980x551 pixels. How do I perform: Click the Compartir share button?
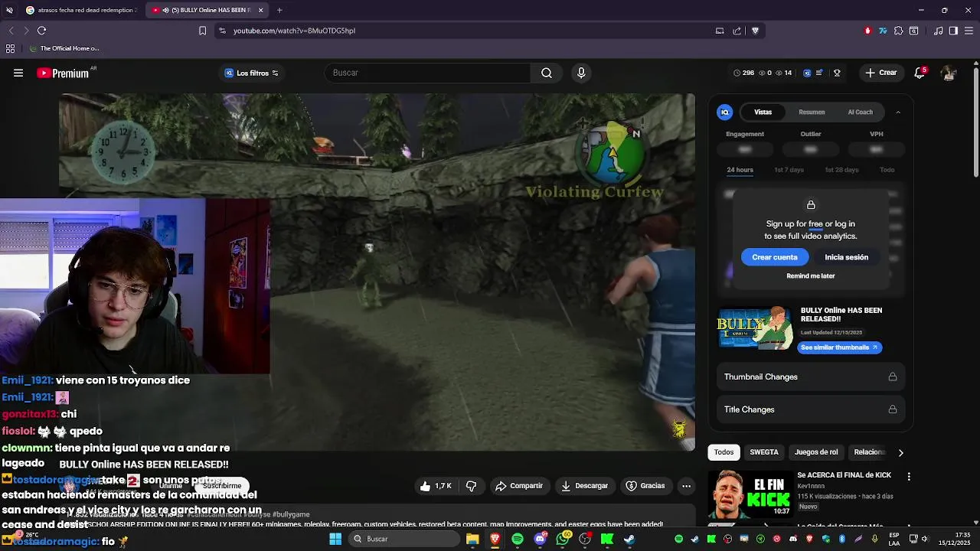519,486
